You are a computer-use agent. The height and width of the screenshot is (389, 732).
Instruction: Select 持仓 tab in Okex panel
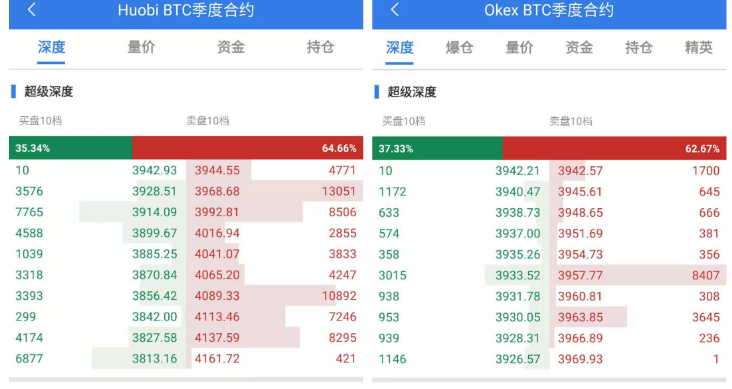point(639,48)
